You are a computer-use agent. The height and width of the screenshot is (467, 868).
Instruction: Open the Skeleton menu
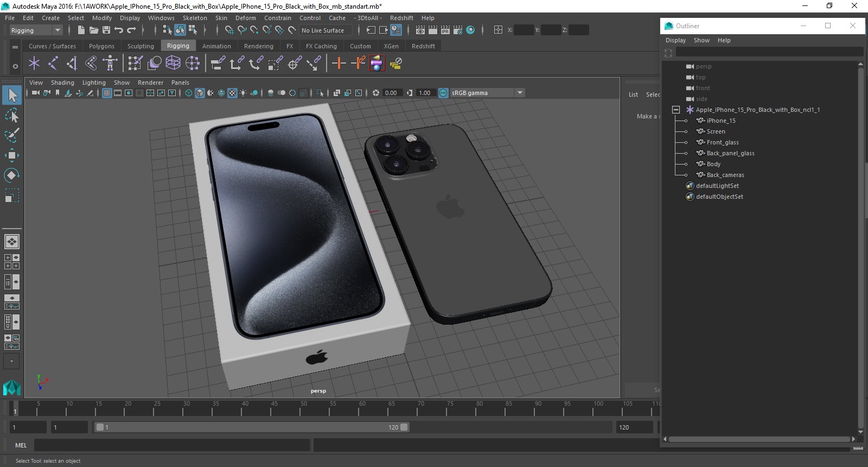pyautogui.click(x=195, y=18)
